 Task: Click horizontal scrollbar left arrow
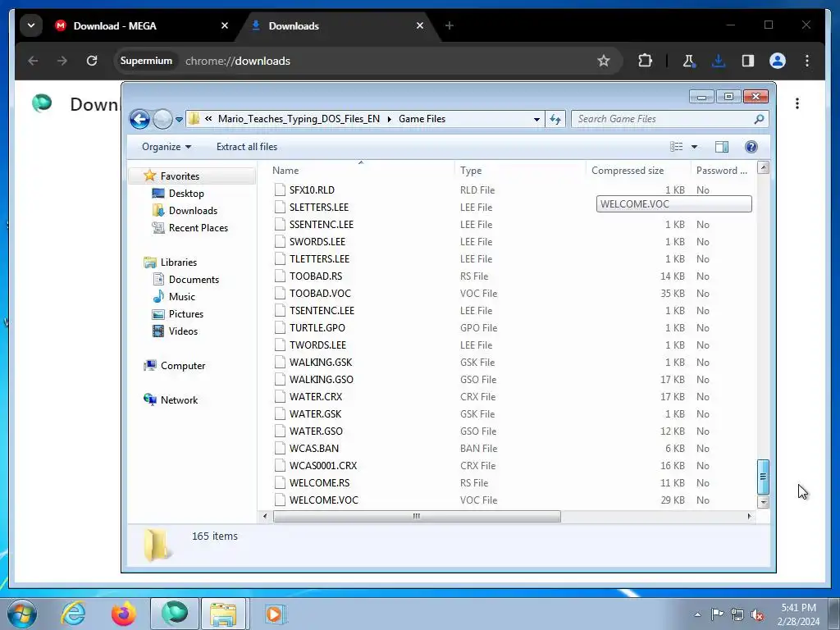tap(265, 517)
